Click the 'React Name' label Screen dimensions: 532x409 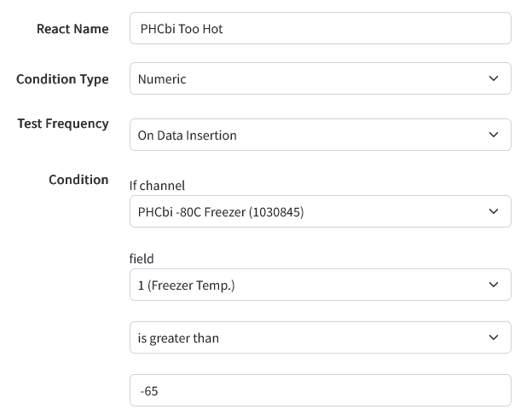point(72,29)
